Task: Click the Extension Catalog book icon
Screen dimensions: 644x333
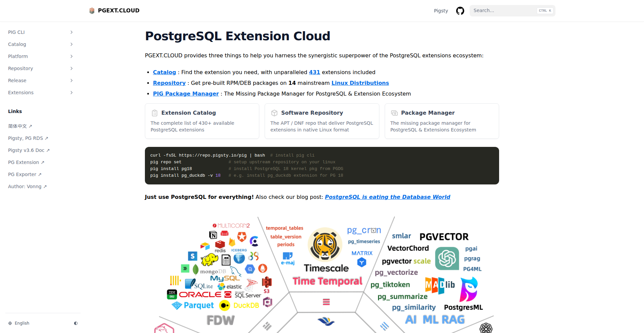Action: click(155, 113)
